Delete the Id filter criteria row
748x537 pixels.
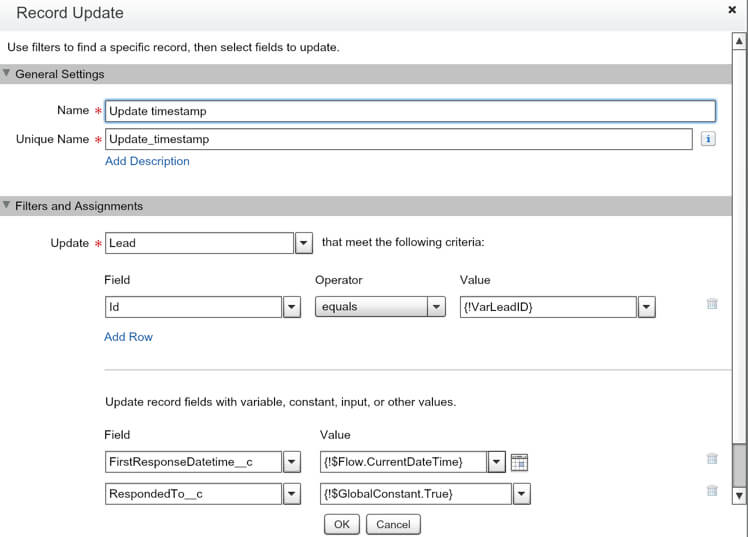pos(712,304)
